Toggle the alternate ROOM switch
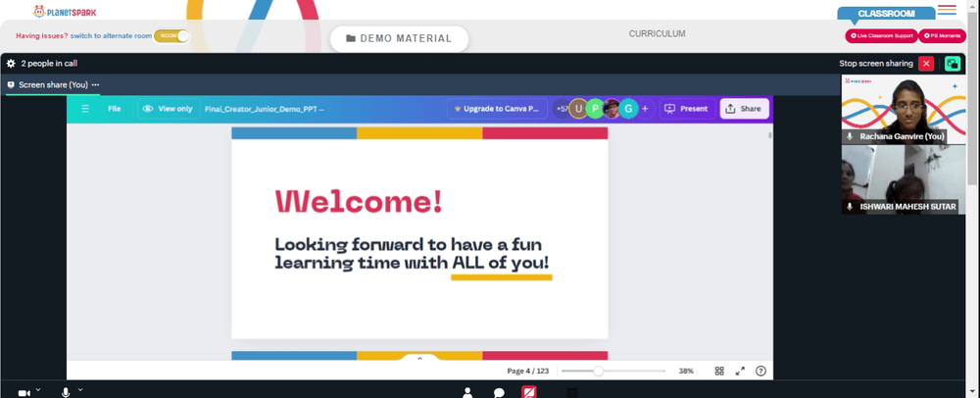 (x=171, y=36)
